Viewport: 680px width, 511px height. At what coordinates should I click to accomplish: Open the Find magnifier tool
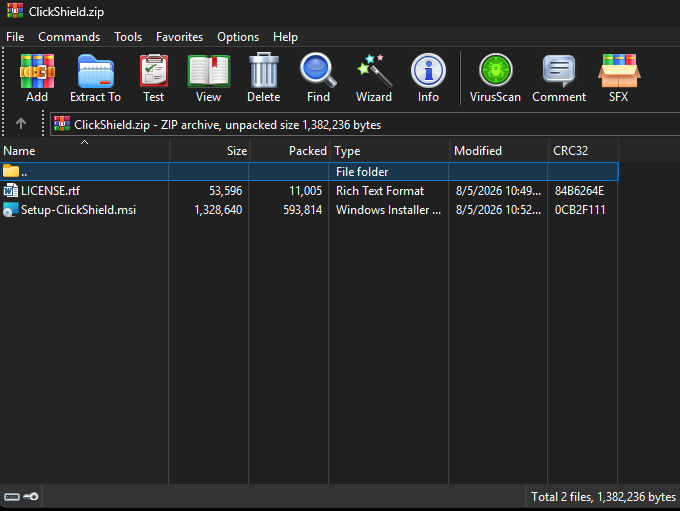click(x=318, y=70)
